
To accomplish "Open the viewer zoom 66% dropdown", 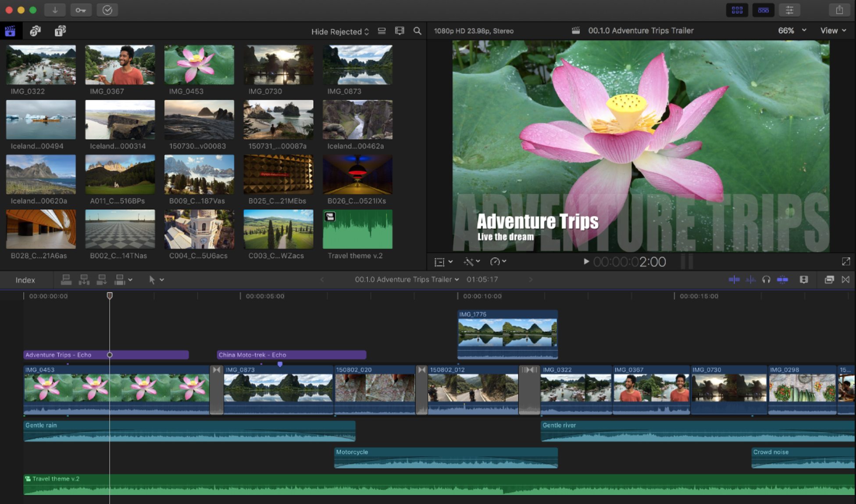I will tap(791, 30).
